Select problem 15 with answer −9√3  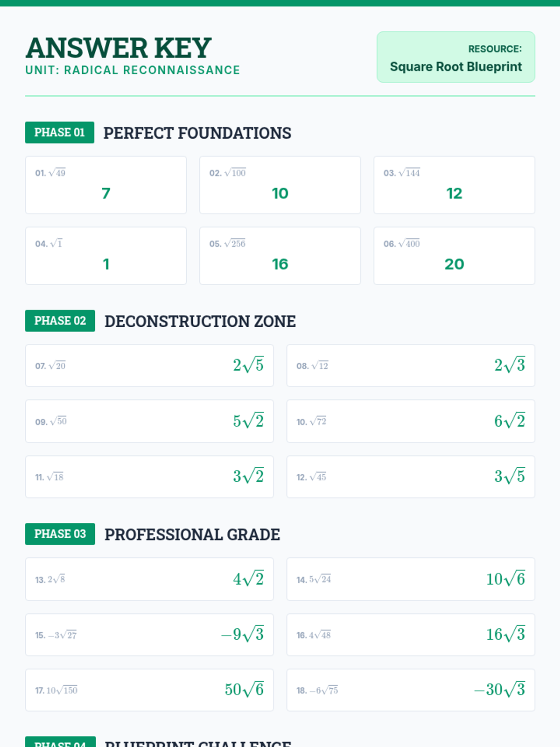[149, 634]
